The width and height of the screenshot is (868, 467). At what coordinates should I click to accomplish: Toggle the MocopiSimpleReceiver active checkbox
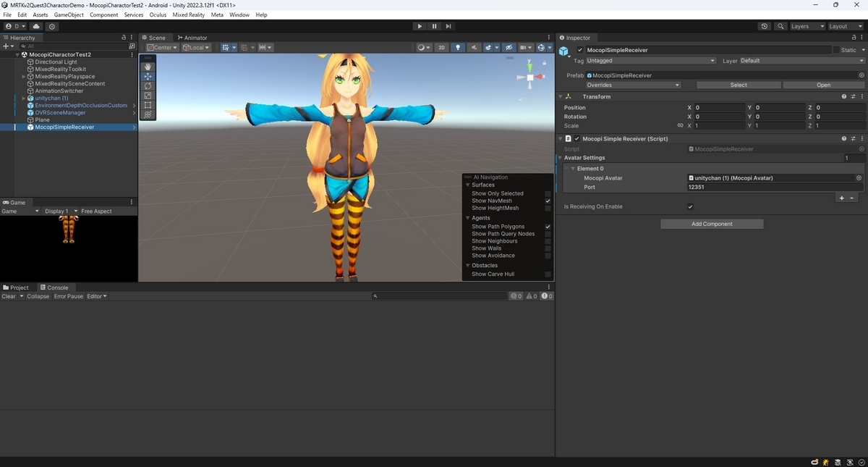click(x=580, y=50)
